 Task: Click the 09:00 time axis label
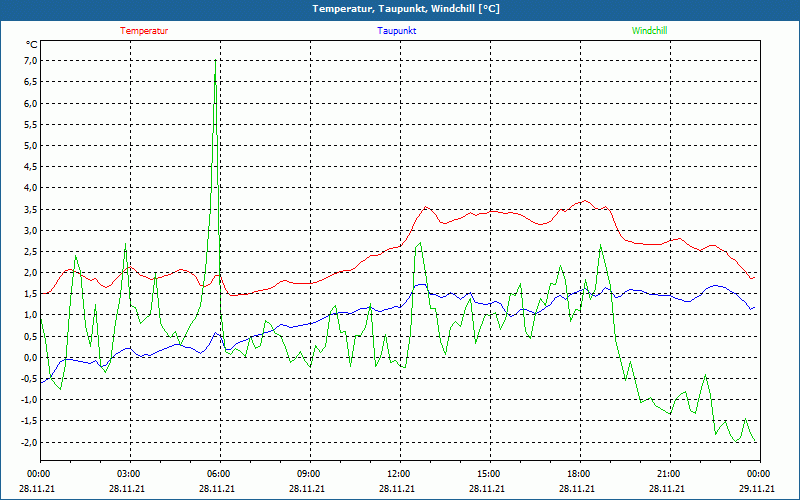pyautogui.click(x=309, y=474)
